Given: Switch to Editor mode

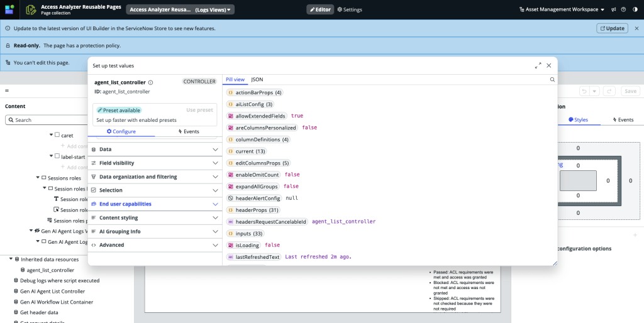Looking at the screenshot, I should pos(320,9).
